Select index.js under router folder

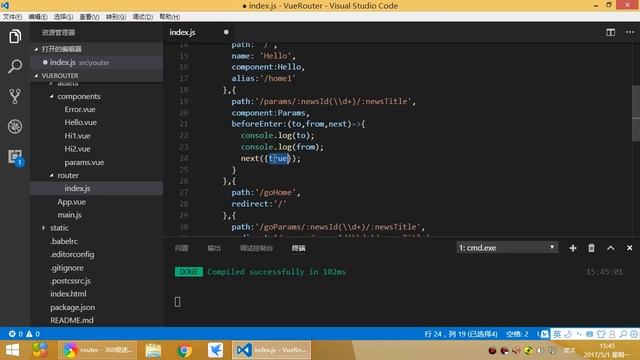pos(77,188)
